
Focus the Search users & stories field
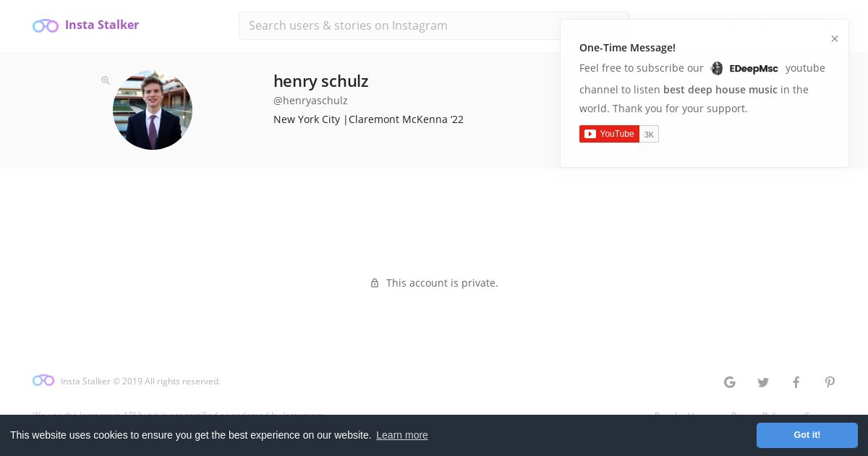(434, 25)
